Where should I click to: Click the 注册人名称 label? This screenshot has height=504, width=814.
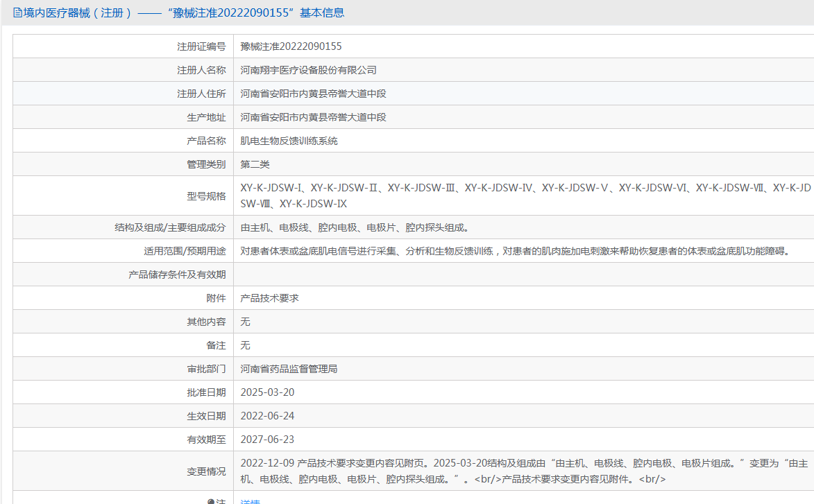pyautogui.click(x=201, y=70)
